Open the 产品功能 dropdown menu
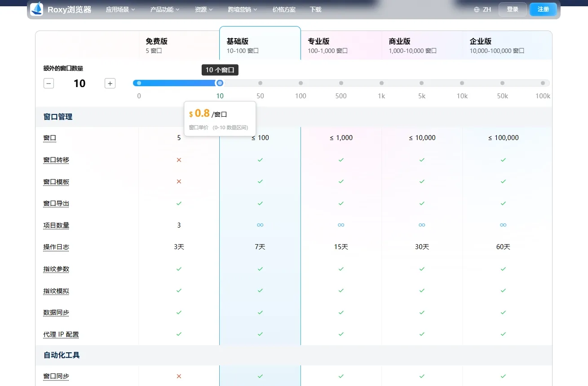The width and height of the screenshot is (588, 386). [x=165, y=9]
